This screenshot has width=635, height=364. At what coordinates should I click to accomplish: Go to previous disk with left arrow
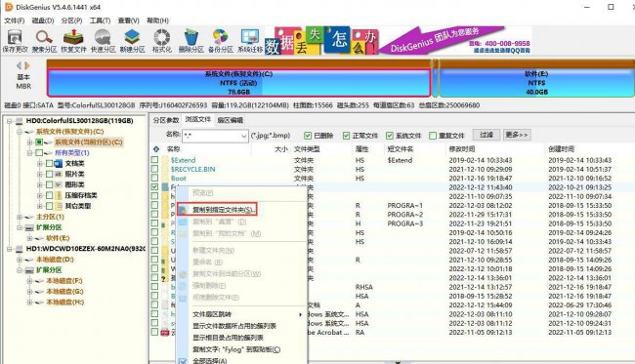pyautogui.click(x=19, y=65)
